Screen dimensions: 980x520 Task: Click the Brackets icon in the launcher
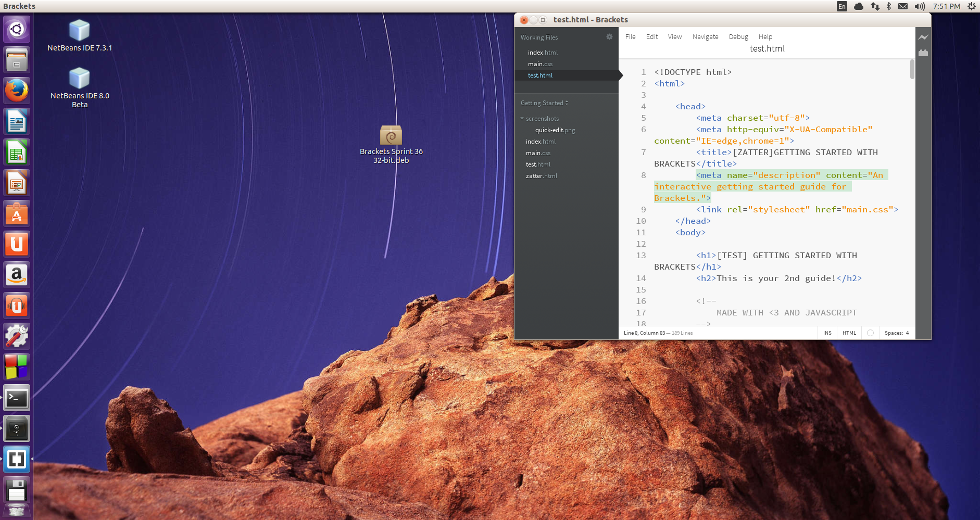pyautogui.click(x=17, y=459)
